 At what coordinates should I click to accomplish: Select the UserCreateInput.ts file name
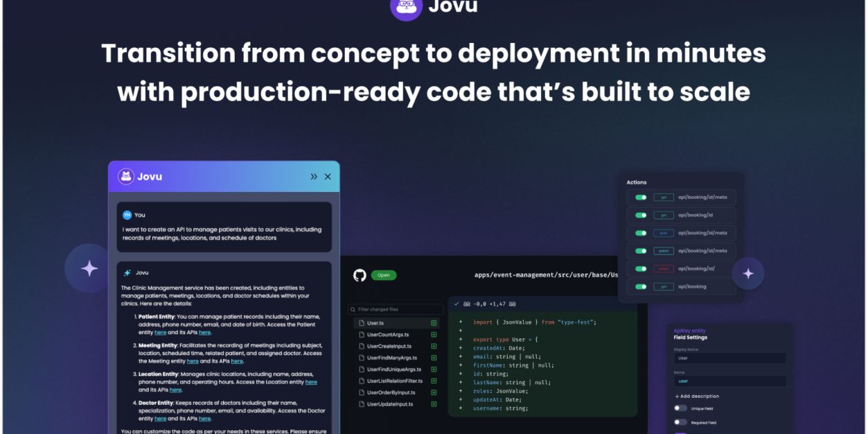(x=389, y=346)
